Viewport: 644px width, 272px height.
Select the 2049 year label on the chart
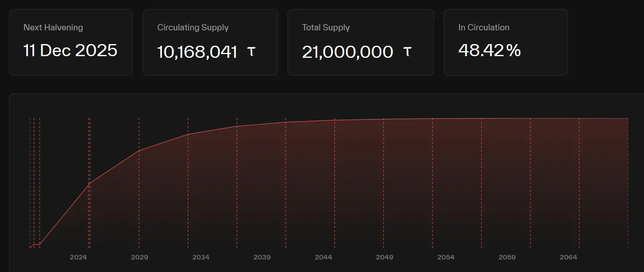(x=384, y=257)
